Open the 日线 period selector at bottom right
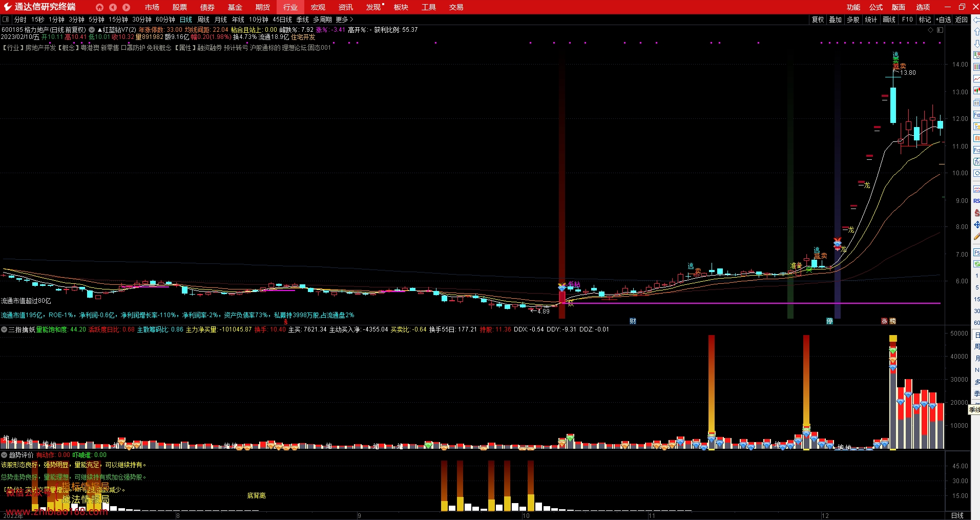The image size is (980, 520). [x=957, y=515]
